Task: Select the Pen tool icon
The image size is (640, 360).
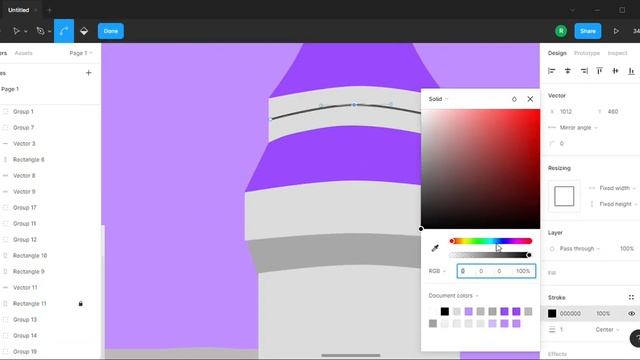Action: click(40, 31)
